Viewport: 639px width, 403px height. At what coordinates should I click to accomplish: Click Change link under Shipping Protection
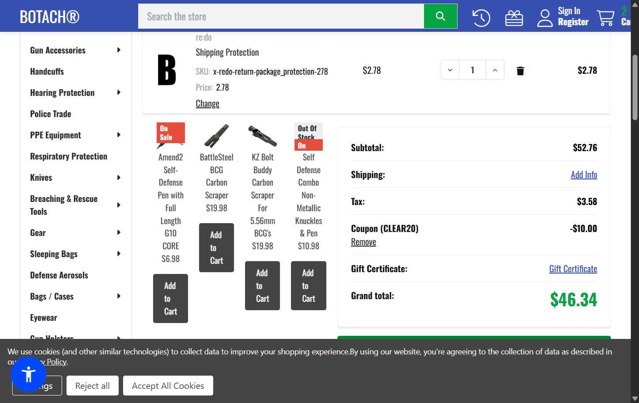click(207, 104)
